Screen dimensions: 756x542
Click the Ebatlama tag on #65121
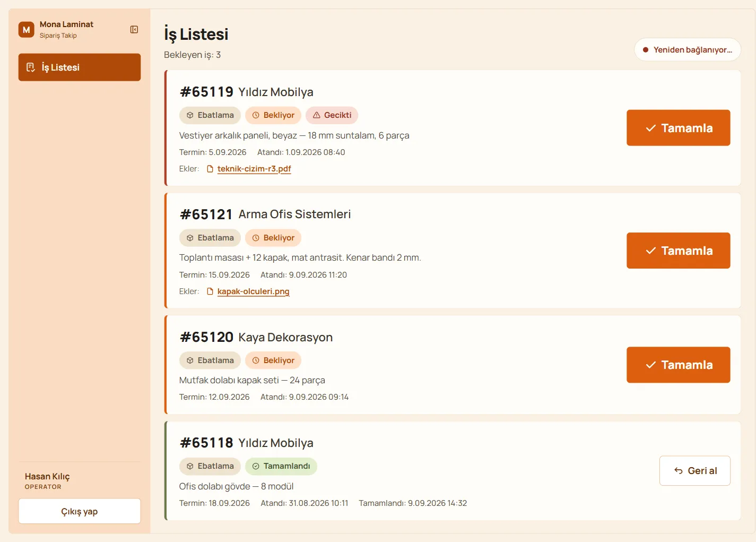click(210, 238)
